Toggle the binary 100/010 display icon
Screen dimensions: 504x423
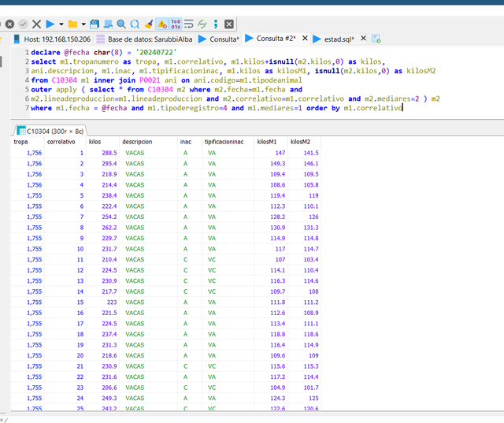pos(176,24)
